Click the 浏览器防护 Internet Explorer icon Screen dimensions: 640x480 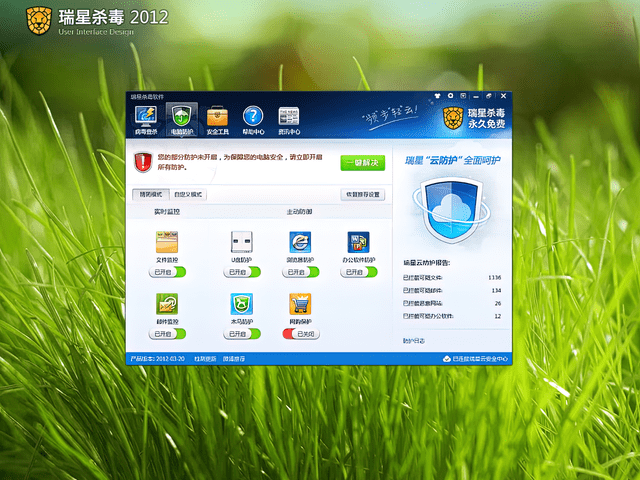pyautogui.click(x=300, y=242)
